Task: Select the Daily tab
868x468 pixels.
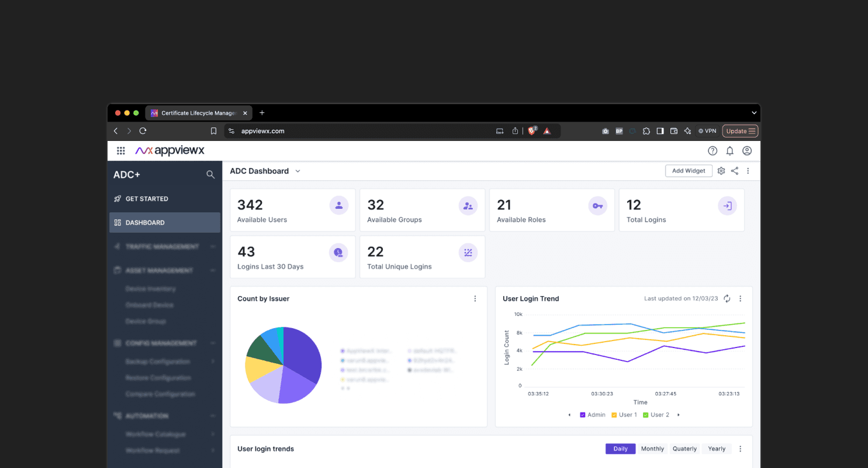Action: coord(621,449)
